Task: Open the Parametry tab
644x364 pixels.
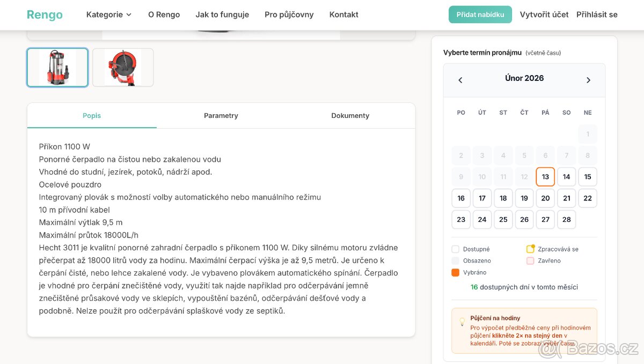Action: [x=221, y=116]
